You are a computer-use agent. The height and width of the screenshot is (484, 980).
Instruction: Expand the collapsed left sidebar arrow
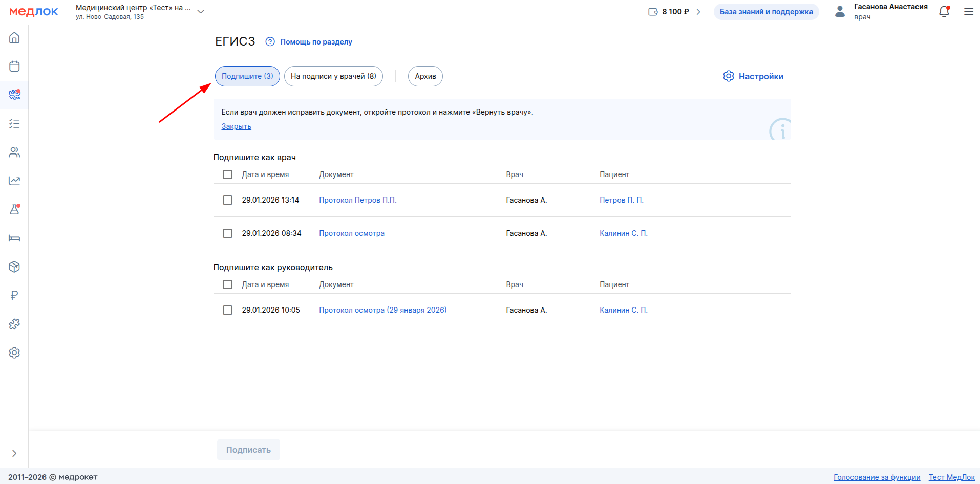[x=14, y=453]
